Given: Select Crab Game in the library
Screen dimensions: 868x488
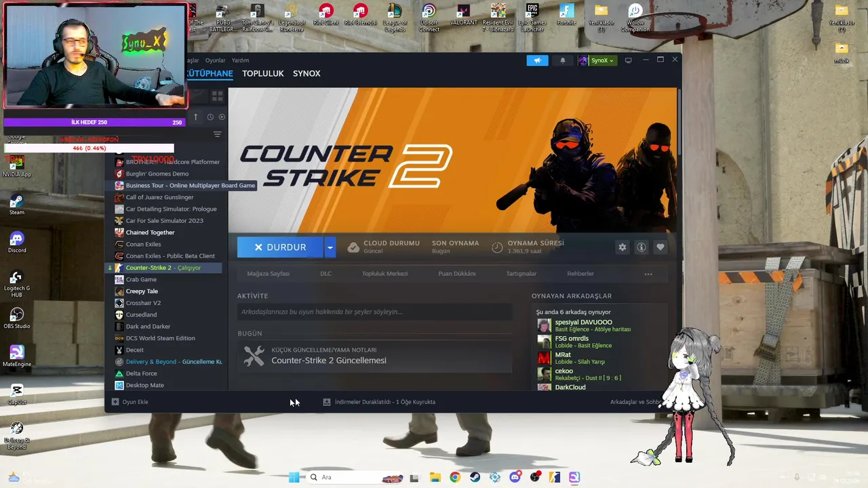Looking at the screenshot, I should coord(141,279).
